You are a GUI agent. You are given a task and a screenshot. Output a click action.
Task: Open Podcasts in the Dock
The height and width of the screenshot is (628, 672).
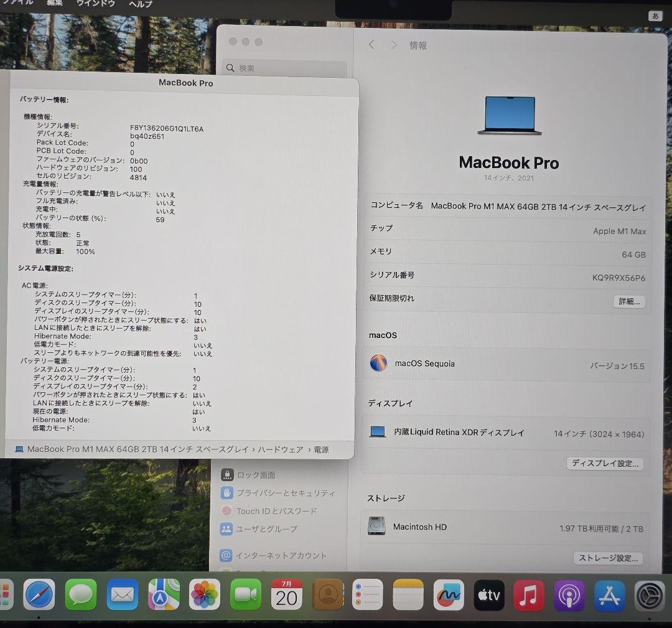(x=569, y=594)
